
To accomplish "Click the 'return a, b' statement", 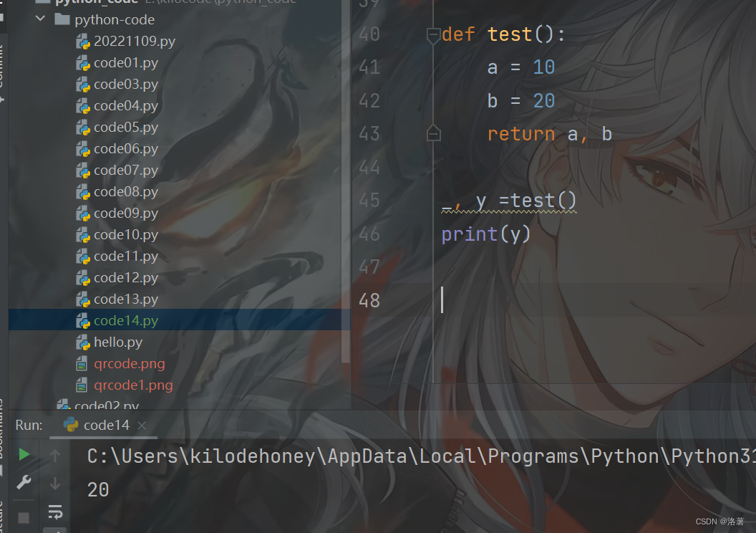I will coord(550,134).
